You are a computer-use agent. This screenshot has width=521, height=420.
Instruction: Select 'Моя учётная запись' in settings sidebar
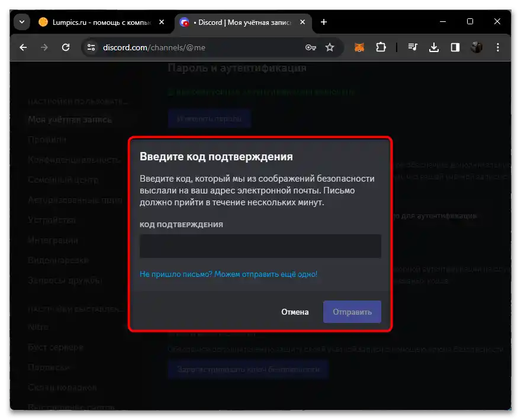point(70,119)
